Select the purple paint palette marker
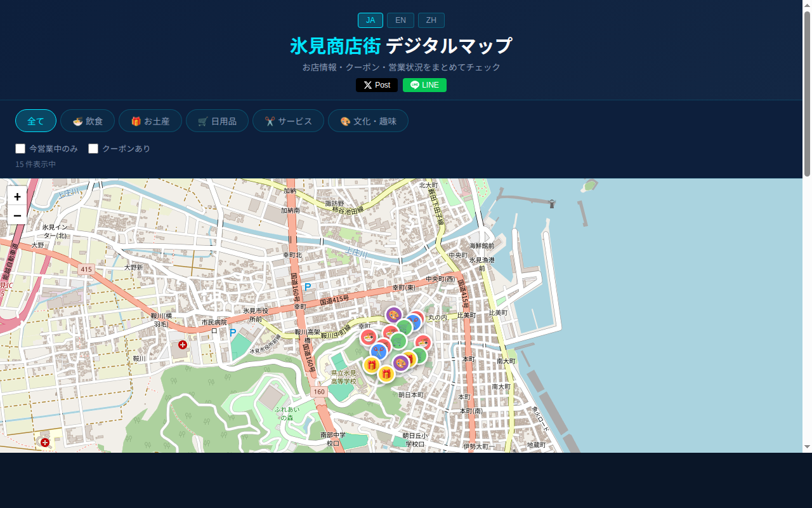 [x=393, y=315]
